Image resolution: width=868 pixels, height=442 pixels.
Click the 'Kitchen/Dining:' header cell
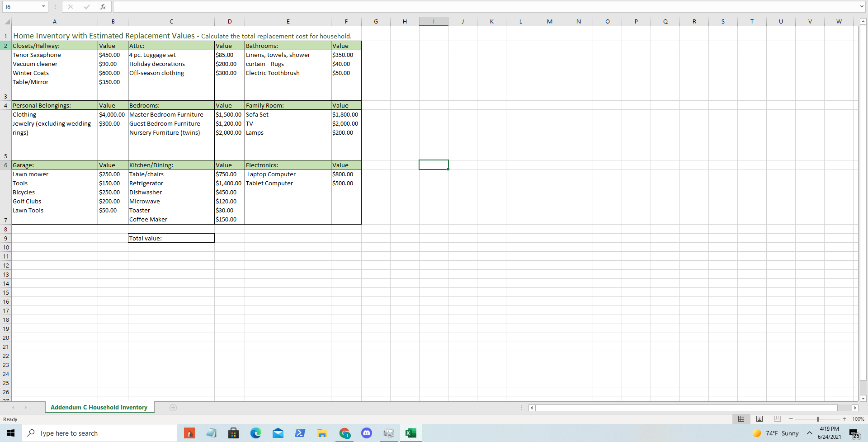click(171, 165)
